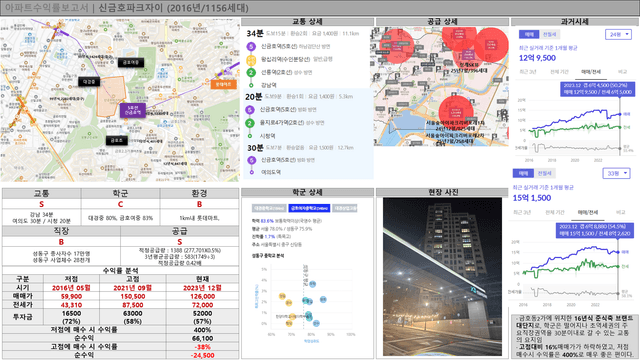The height and width of the screenshot is (360, 640).
Task: Click the green line 2 badge for 을지로4가역
Action: point(250,123)
